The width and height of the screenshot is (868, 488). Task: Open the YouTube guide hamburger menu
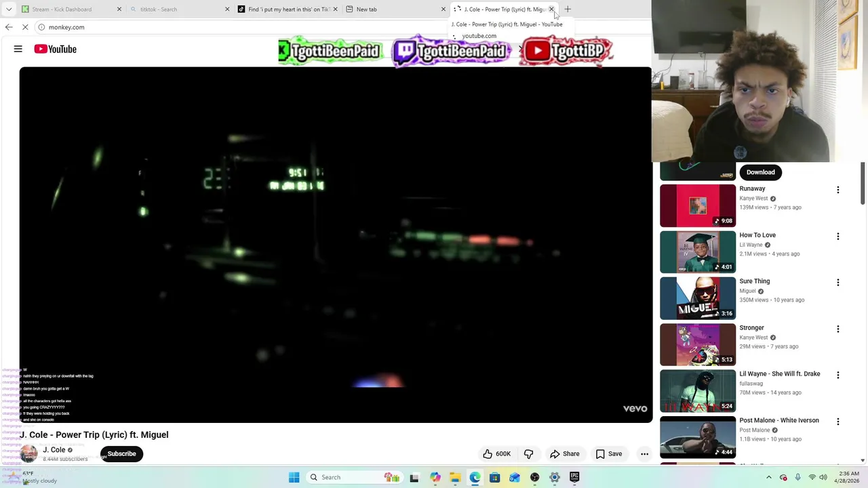point(18,49)
